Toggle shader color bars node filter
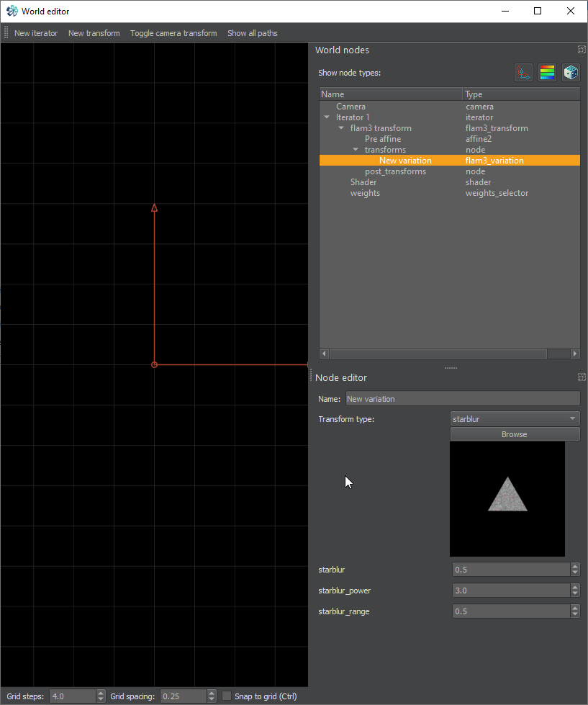This screenshot has height=705, width=588. point(547,73)
